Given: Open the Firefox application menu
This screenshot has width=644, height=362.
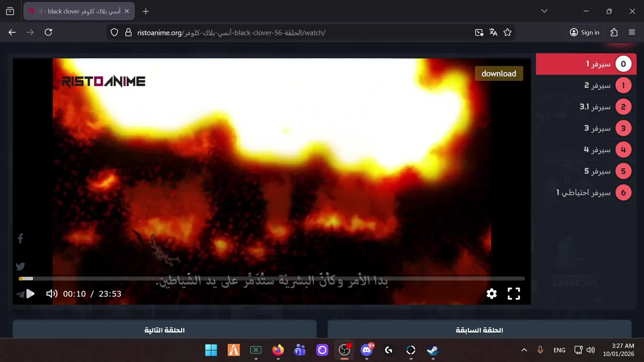Looking at the screenshot, I should (632, 32).
